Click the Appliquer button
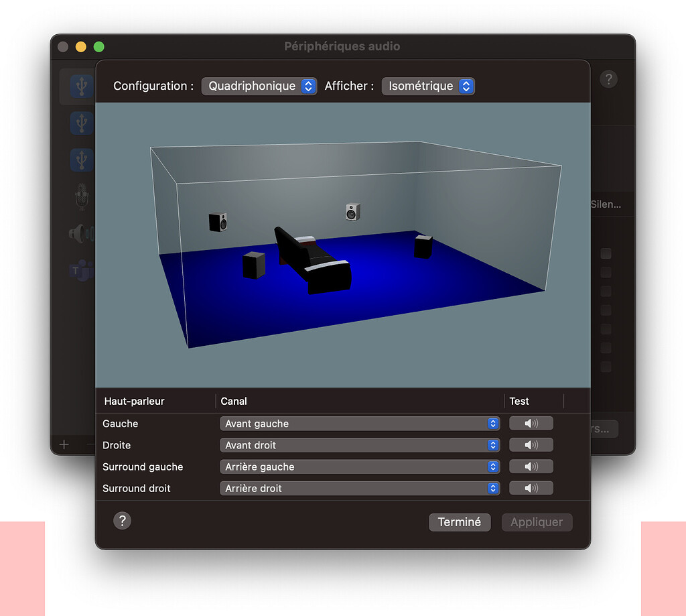Image resolution: width=686 pixels, height=616 pixels. pos(537,521)
